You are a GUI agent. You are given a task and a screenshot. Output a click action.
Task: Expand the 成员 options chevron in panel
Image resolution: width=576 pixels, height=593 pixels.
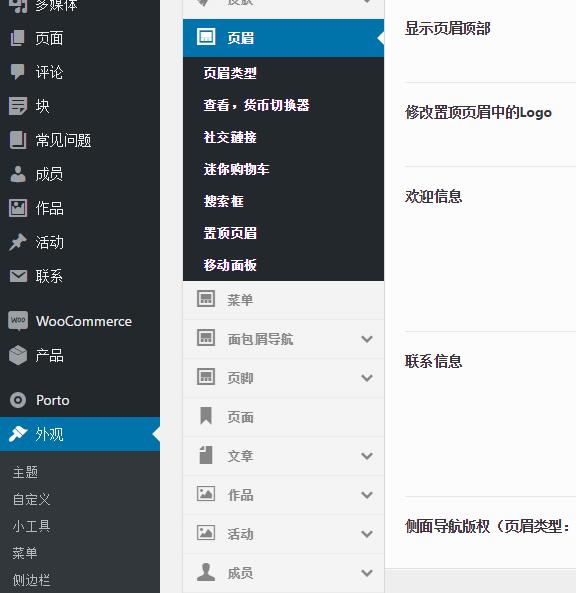(367, 573)
